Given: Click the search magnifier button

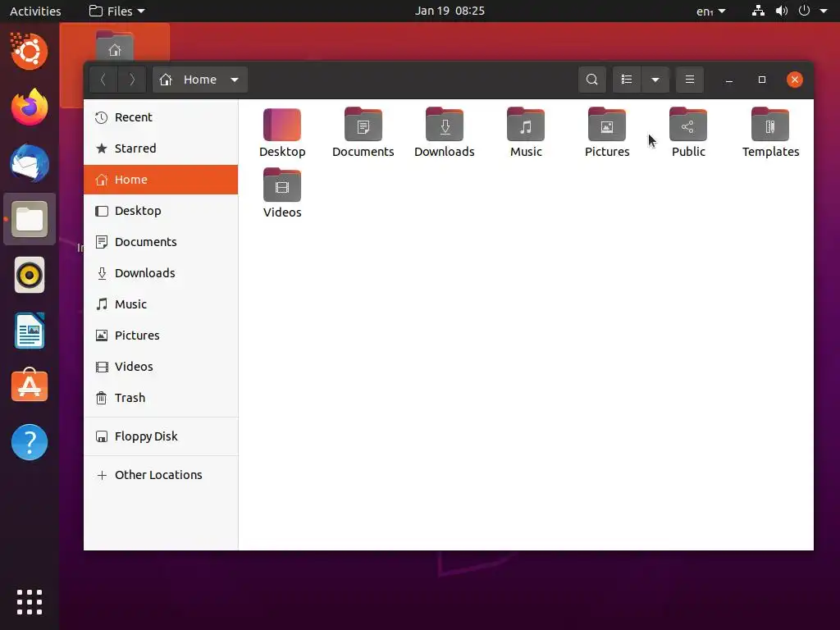Looking at the screenshot, I should tap(592, 80).
